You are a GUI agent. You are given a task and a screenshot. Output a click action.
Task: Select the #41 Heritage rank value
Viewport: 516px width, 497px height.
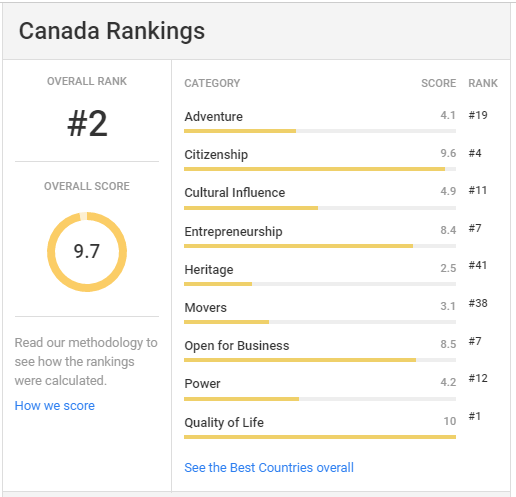[x=478, y=265]
